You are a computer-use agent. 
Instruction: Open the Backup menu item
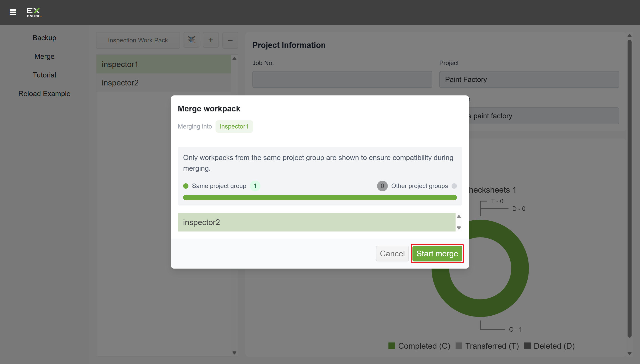(x=44, y=38)
